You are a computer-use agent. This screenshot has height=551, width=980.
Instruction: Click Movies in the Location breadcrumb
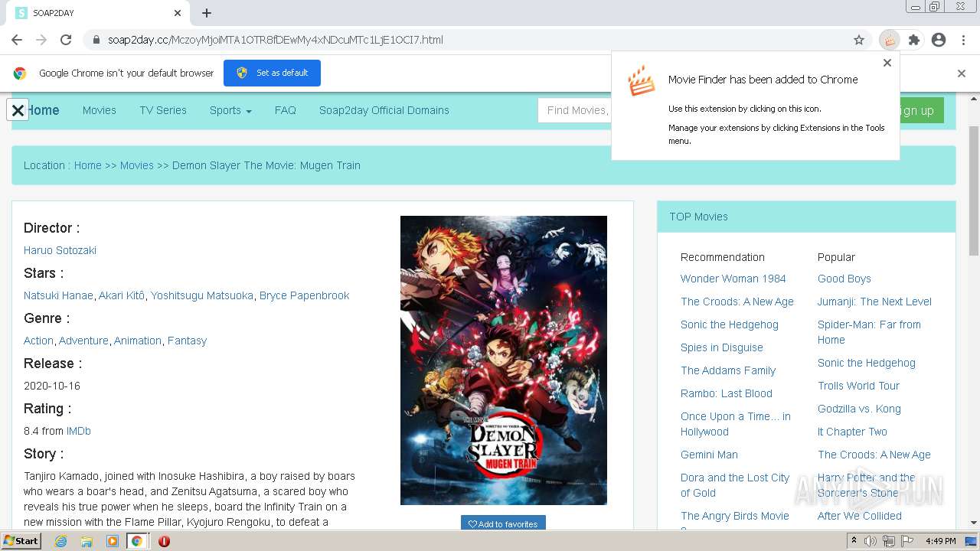137,165
